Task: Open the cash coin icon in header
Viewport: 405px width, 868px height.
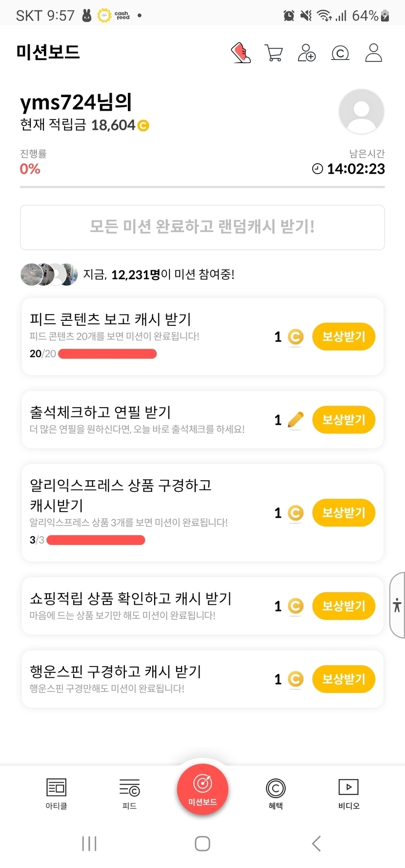Action: pos(340,53)
